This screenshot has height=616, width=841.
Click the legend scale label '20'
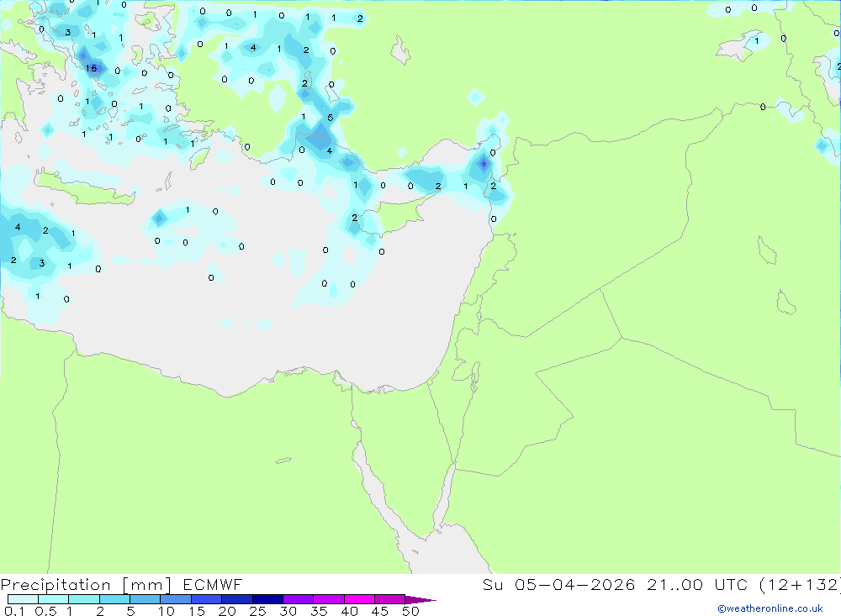click(227, 611)
